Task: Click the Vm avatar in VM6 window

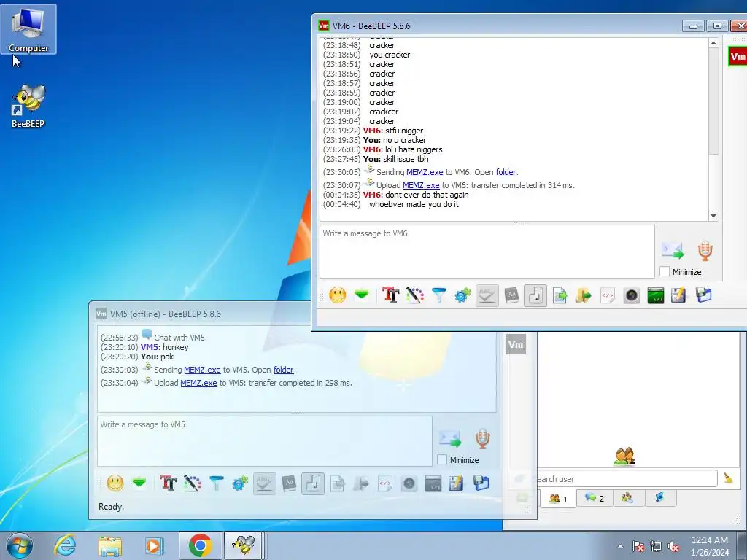Action: (x=738, y=57)
